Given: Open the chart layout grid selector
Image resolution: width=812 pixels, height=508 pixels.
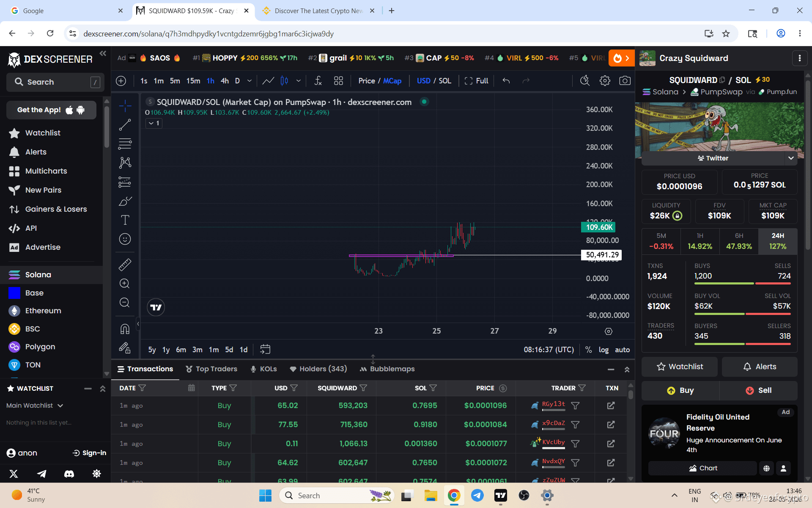Looking at the screenshot, I should (x=338, y=81).
